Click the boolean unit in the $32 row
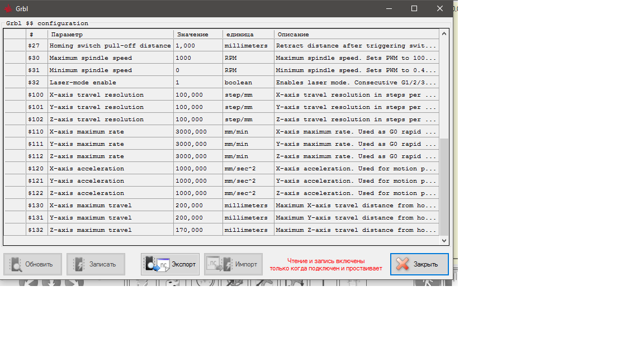Image resolution: width=644 pixels, height=362 pixels. pos(248,83)
